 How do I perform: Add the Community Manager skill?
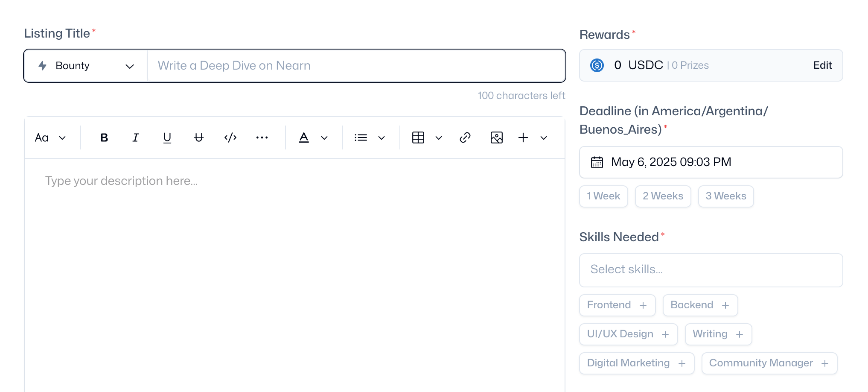769,363
